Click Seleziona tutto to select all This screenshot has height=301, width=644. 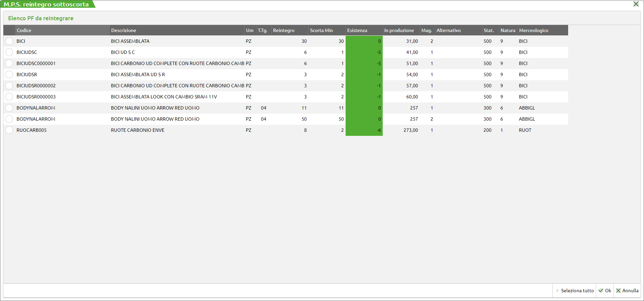[x=575, y=291]
